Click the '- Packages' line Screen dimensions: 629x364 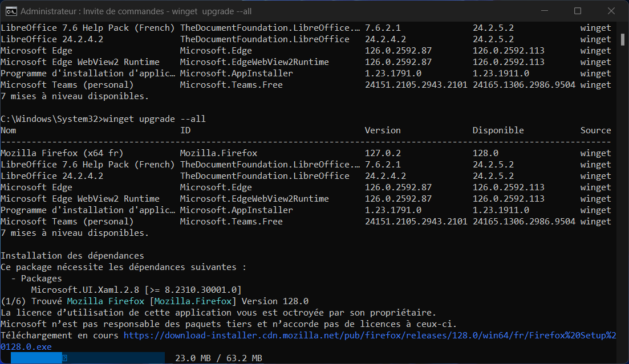36,278
